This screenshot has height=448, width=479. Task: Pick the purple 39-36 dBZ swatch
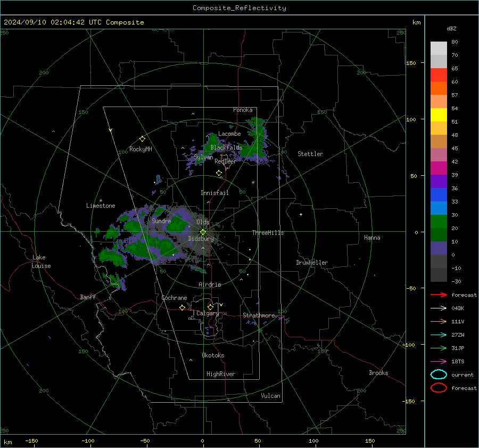coord(439,182)
